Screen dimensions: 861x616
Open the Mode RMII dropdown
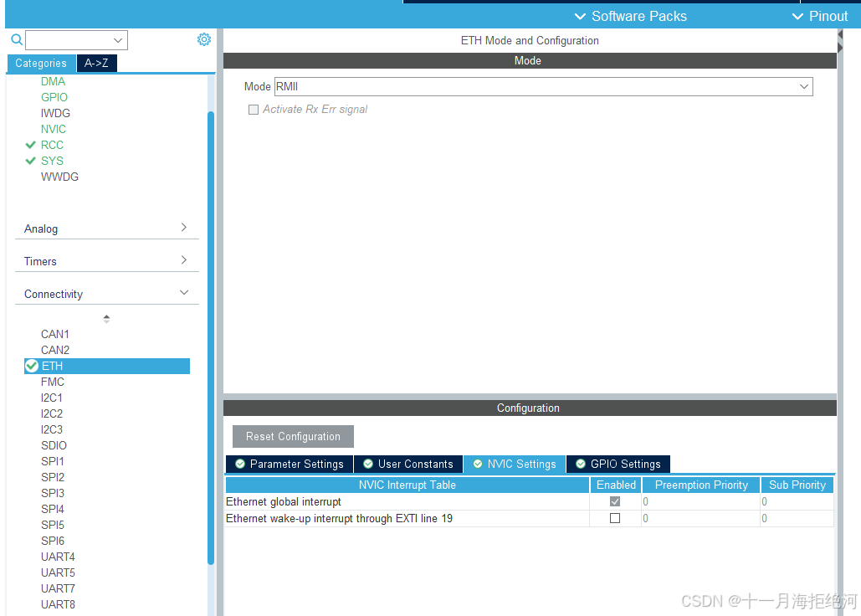(544, 86)
